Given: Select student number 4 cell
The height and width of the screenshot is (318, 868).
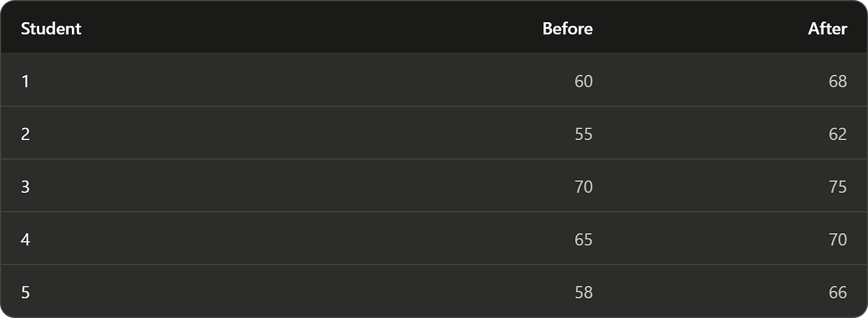Looking at the screenshot, I should (25, 239).
